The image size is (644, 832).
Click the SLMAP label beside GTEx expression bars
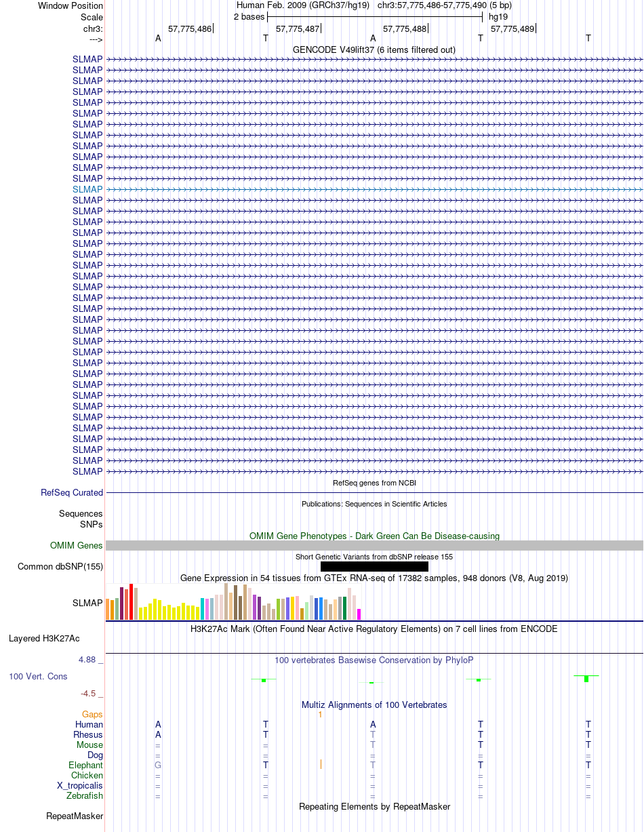87,602
